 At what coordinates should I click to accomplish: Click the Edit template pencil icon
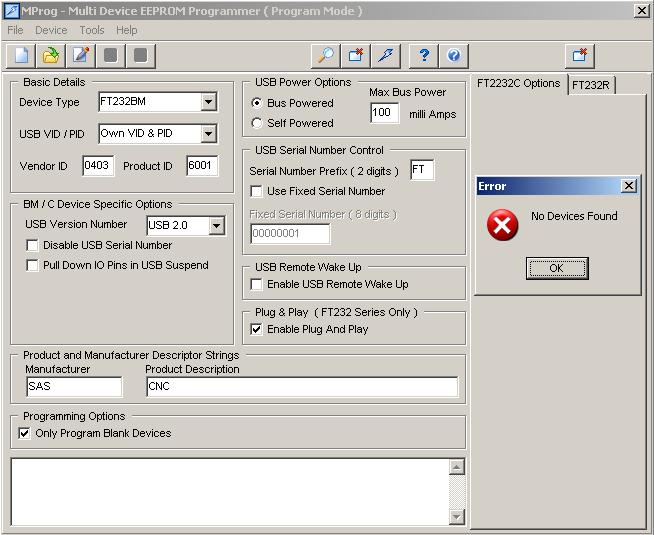(80, 55)
